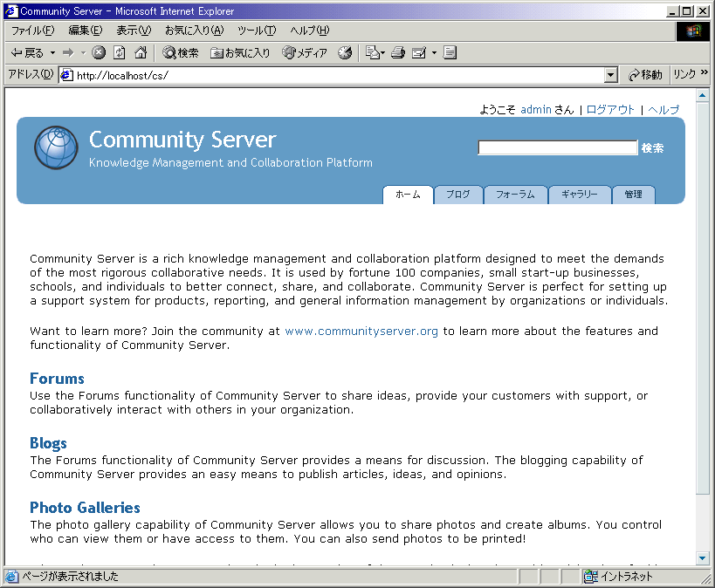Click the Forward arrow toolbar button
The height and width of the screenshot is (588, 715).
coord(68,53)
